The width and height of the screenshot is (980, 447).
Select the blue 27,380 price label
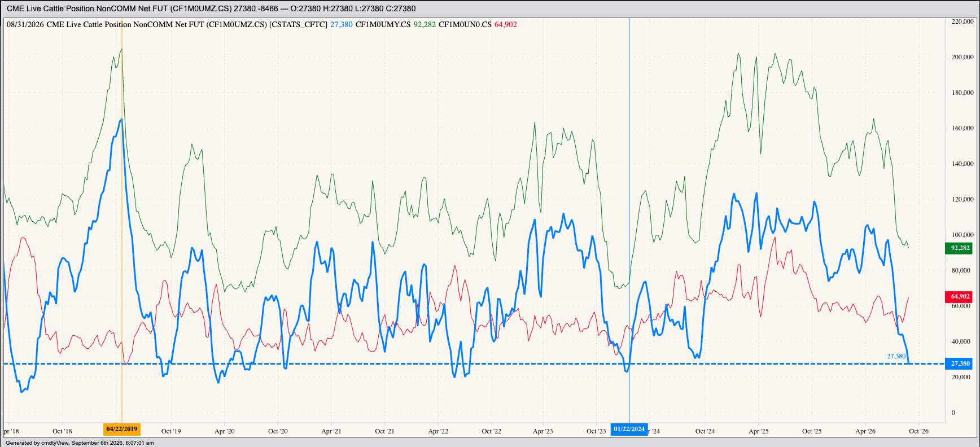[x=960, y=363]
